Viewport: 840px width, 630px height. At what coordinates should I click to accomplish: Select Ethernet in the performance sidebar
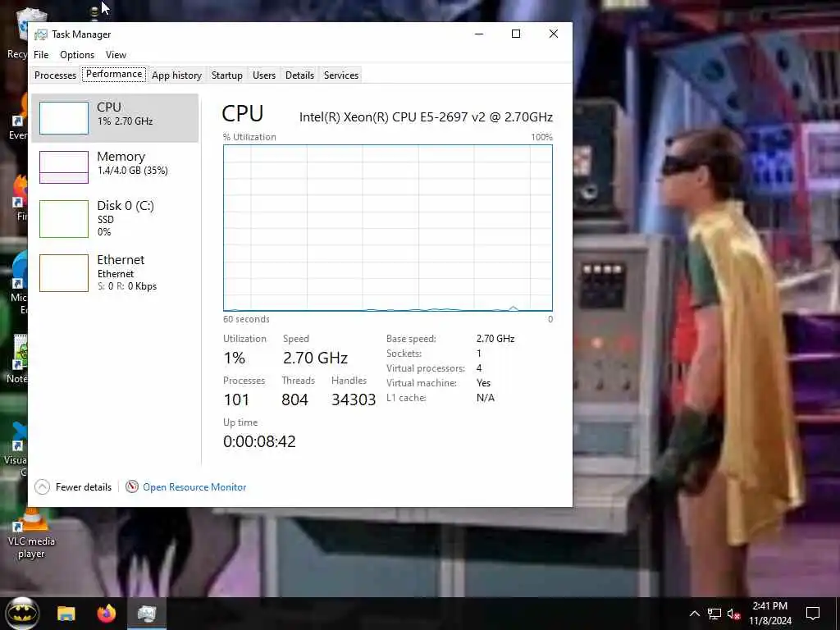115,272
